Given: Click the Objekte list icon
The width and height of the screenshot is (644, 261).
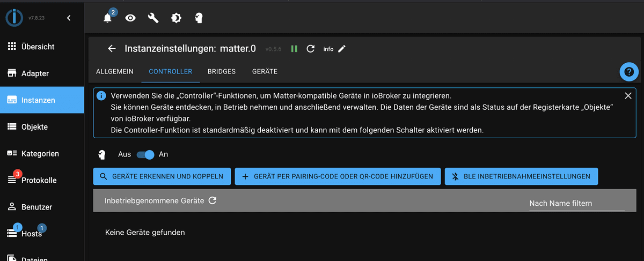Looking at the screenshot, I should click(x=12, y=127).
